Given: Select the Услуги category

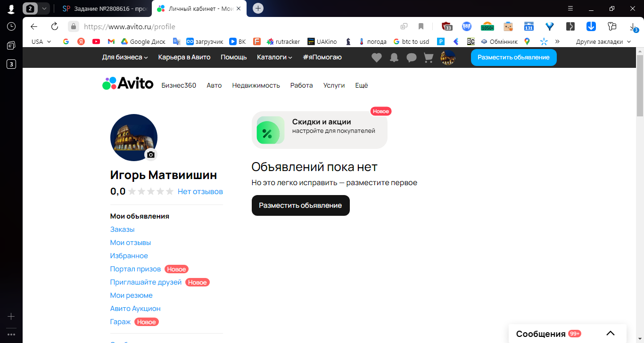Looking at the screenshot, I should [x=334, y=85].
